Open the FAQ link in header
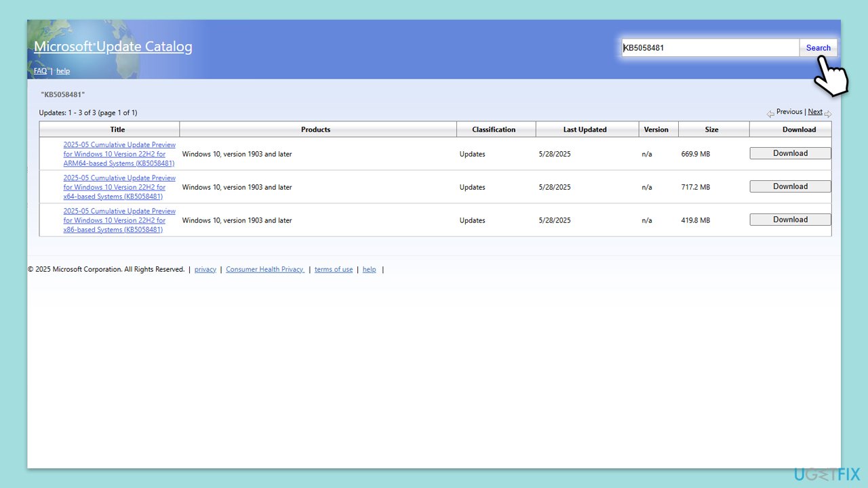This screenshot has height=488, width=868. click(40, 71)
